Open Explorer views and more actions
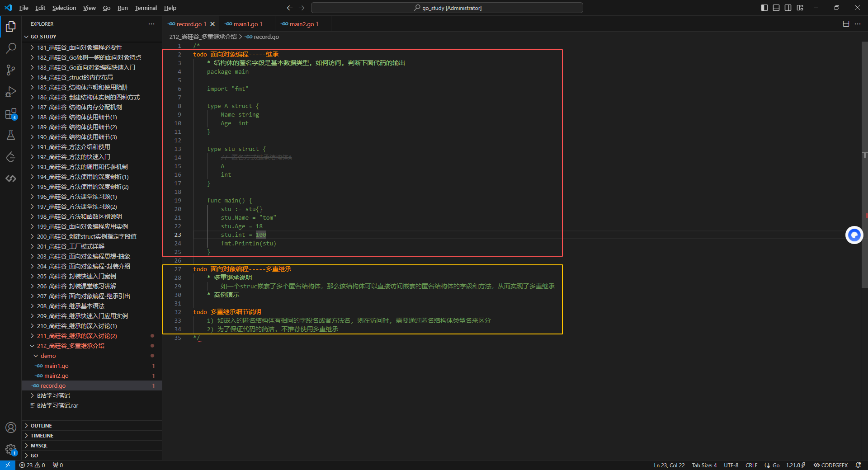 [x=151, y=24]
